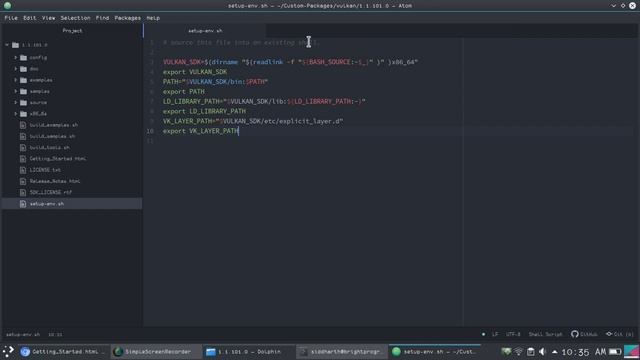The height and width of the screenshot is (360, 640).
Task: Click the LICENSE.txt file icon
Action: (x=23, y=170)
